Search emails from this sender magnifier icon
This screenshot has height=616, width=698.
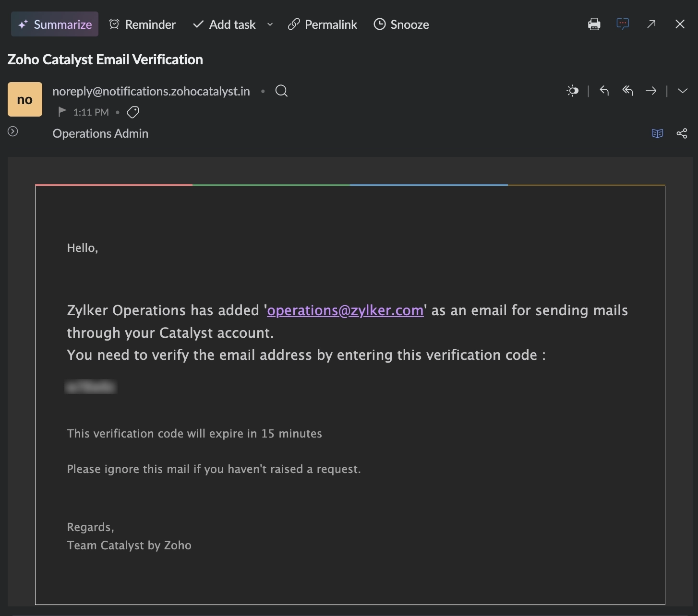[x=282, y=91]
